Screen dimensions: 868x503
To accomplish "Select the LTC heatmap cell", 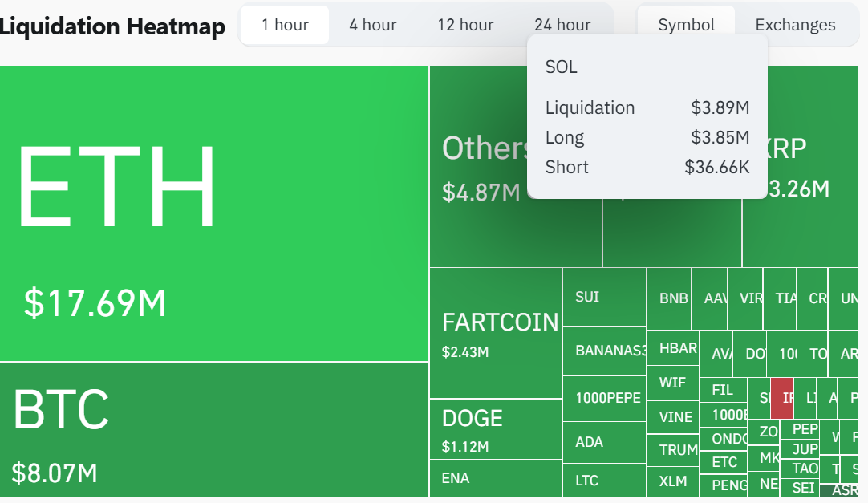I will tap(605, 481).
